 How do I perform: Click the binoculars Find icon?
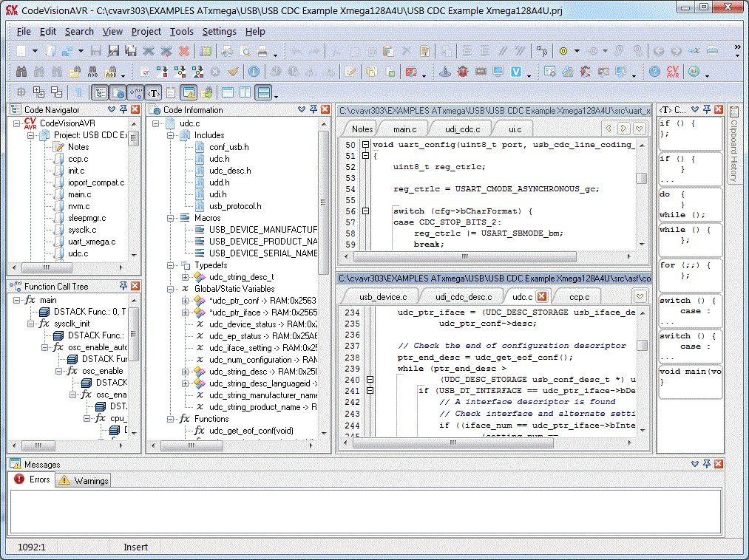[21, 72]
